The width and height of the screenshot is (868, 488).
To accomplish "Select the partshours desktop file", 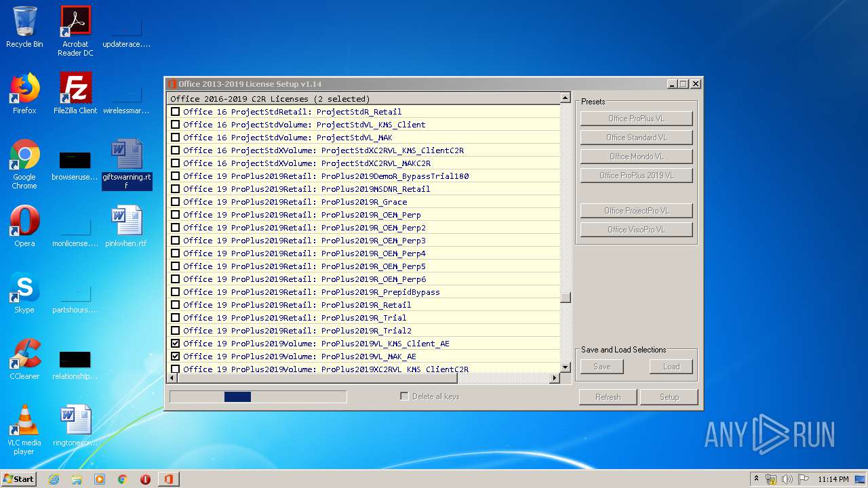I will click(x=75, y=297).
